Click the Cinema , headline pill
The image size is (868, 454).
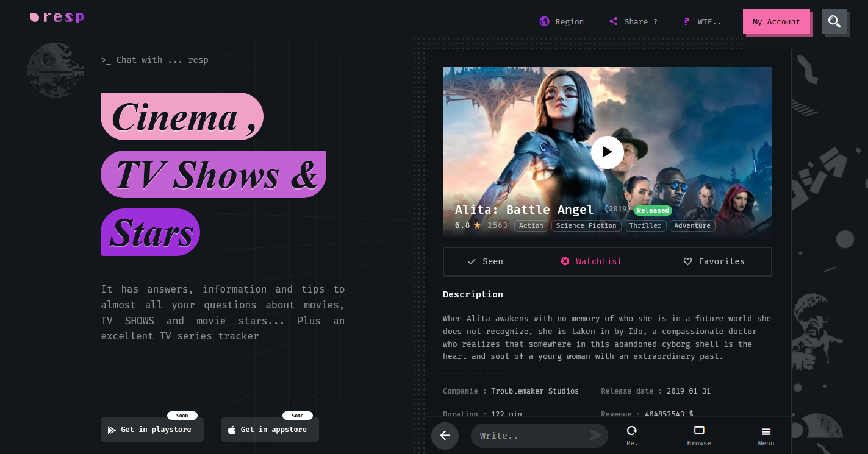pos(182,116)
